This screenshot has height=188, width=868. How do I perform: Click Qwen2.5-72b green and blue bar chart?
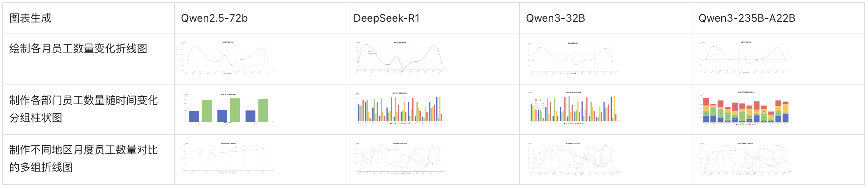[228, 109]
